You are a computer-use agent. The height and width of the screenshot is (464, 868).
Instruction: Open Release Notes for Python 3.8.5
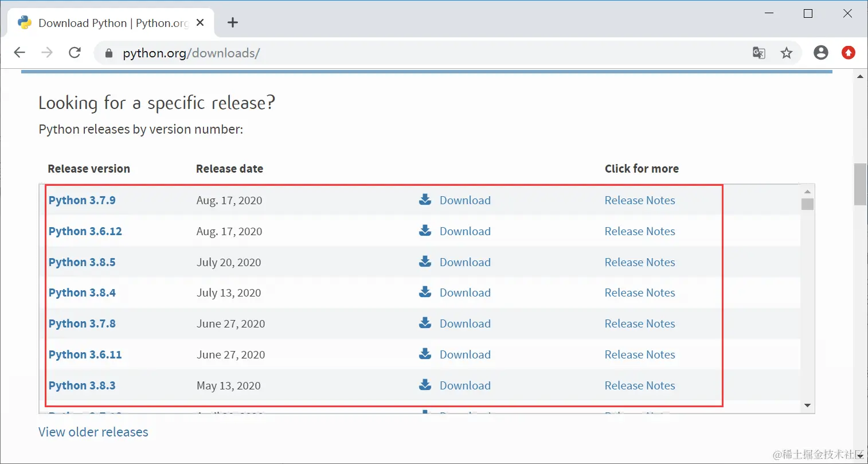click(640, 262)
